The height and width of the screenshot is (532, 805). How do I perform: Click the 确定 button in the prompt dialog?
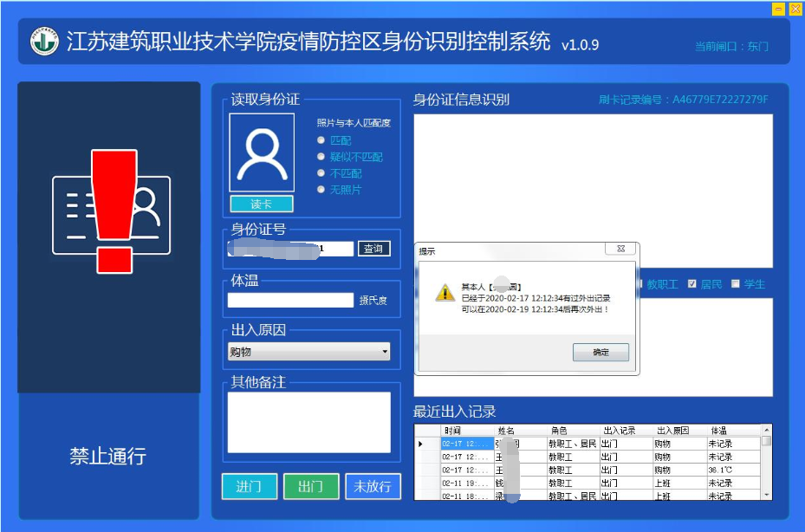[601, 353]
